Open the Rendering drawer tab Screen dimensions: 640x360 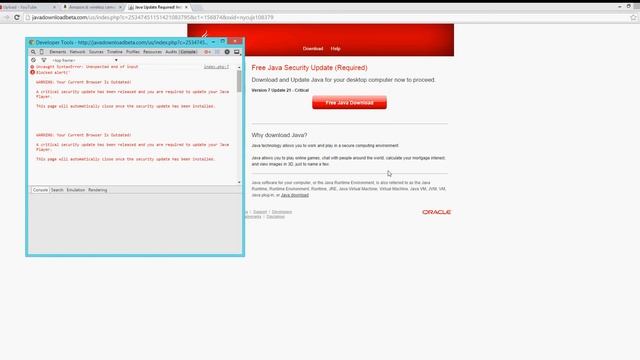(98, 190)
